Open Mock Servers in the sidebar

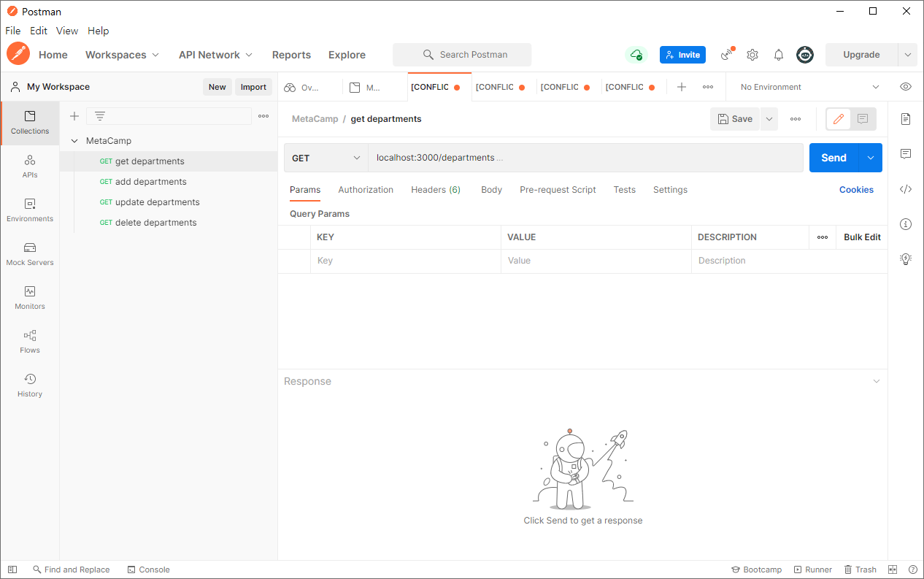(30, 254)
